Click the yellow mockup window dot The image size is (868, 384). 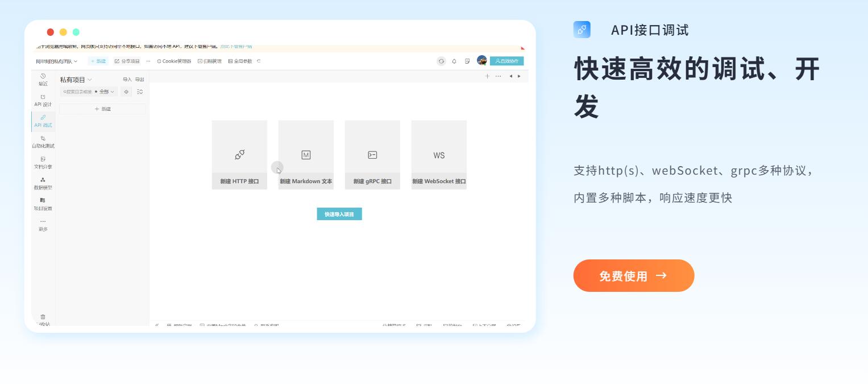(63, 32)
